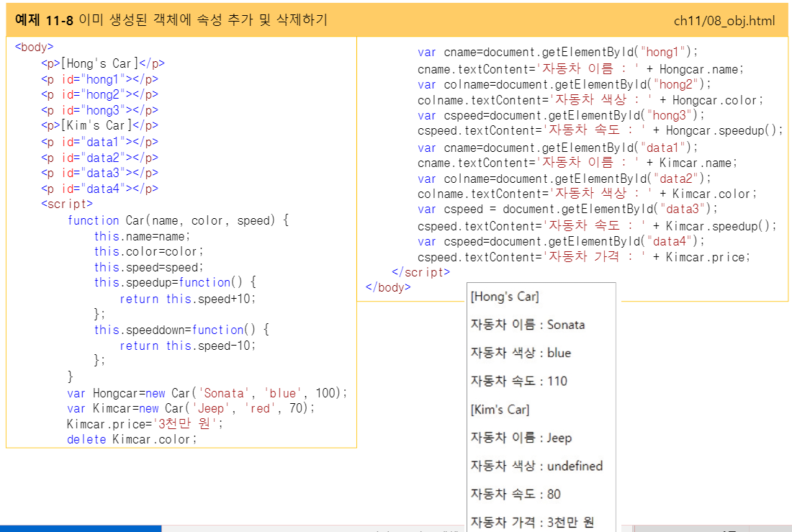Click the line this.name=name;
This screenshot has height=532, width=792.
click(142, 236)
